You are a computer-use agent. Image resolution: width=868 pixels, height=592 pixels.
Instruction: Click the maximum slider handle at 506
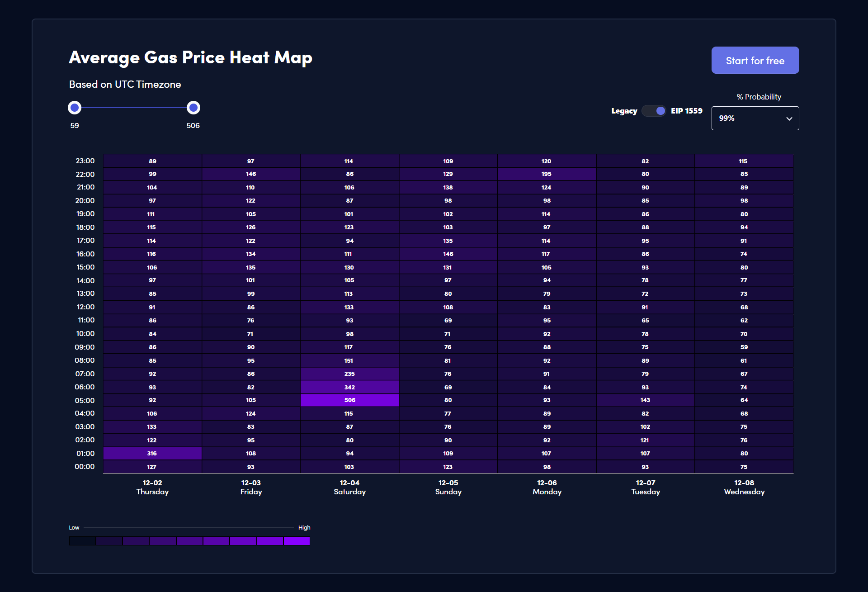[193, 108]
